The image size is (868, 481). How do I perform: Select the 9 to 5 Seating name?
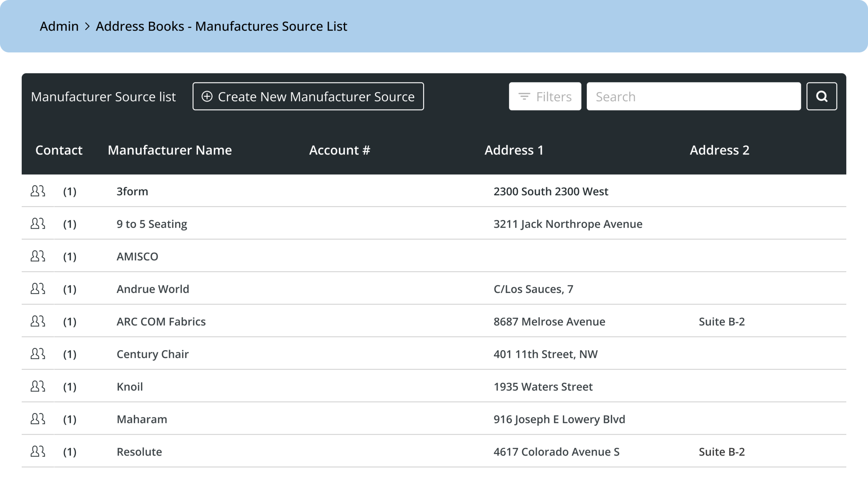click(x=152, y=224)
